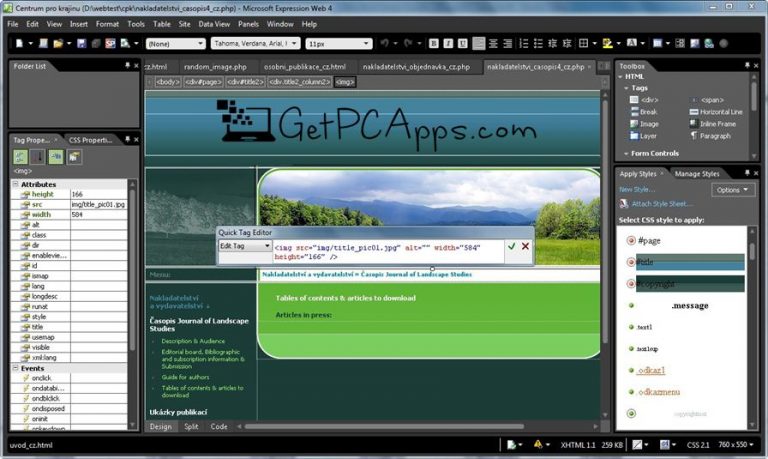768x459 pixels.
Task: Click the Redo toolbar icon
Action: (x=408, y=44)
